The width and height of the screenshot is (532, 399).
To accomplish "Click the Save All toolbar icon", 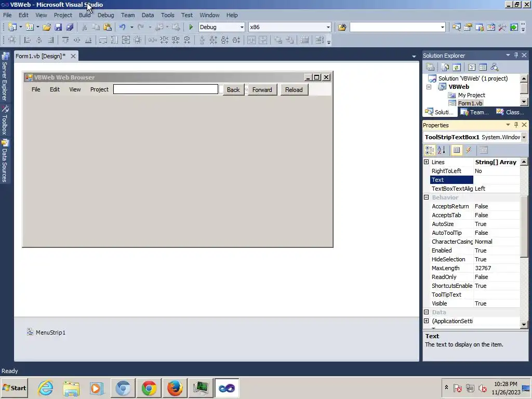I will tap(70, 27).
